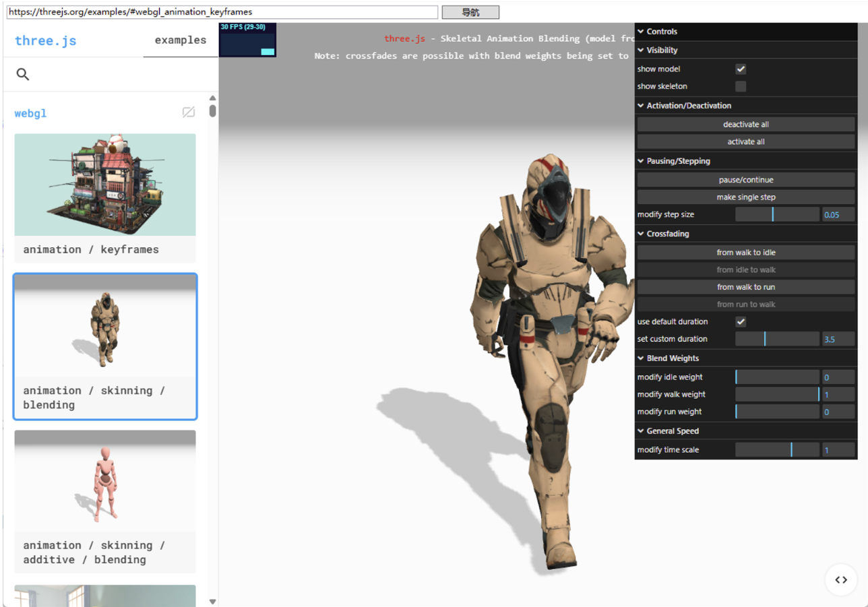Adjust the modify step size slider

pyautogui.click(x=777, y=215)
